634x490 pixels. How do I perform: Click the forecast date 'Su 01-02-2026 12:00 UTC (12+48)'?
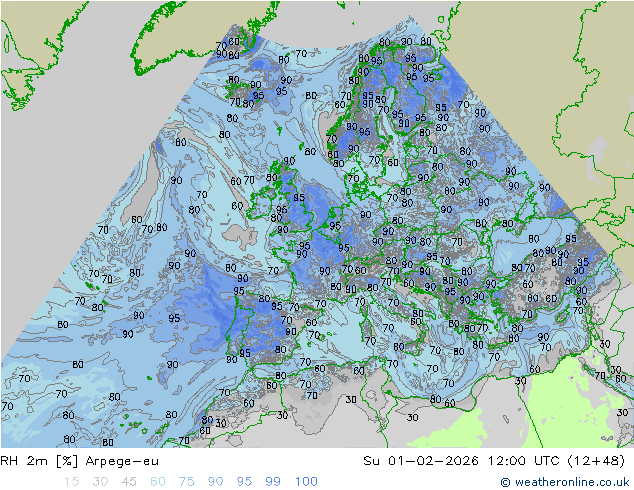tap(494, 461)
